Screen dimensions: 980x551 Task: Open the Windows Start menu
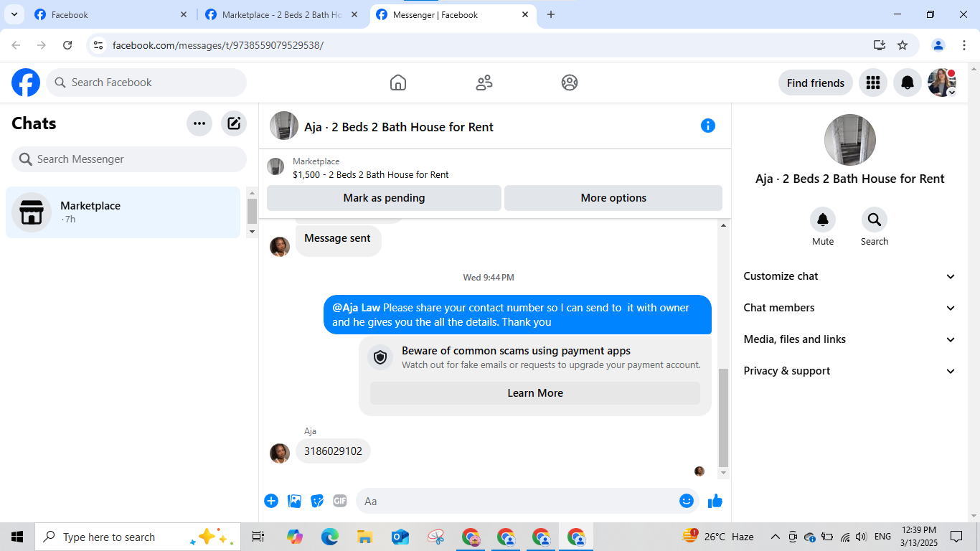pos(17,537)
